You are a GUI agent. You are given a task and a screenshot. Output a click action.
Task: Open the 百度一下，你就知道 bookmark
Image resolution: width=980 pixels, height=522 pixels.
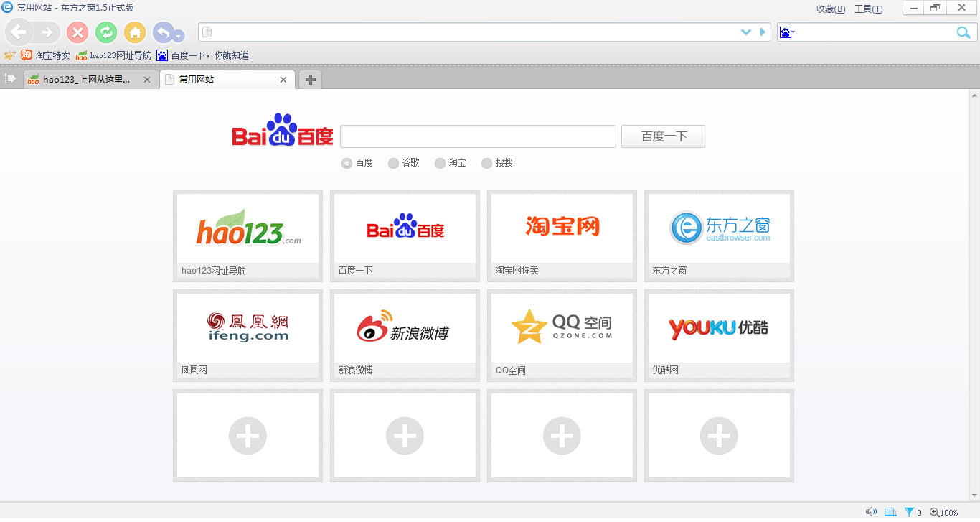(x=203, y=55)
